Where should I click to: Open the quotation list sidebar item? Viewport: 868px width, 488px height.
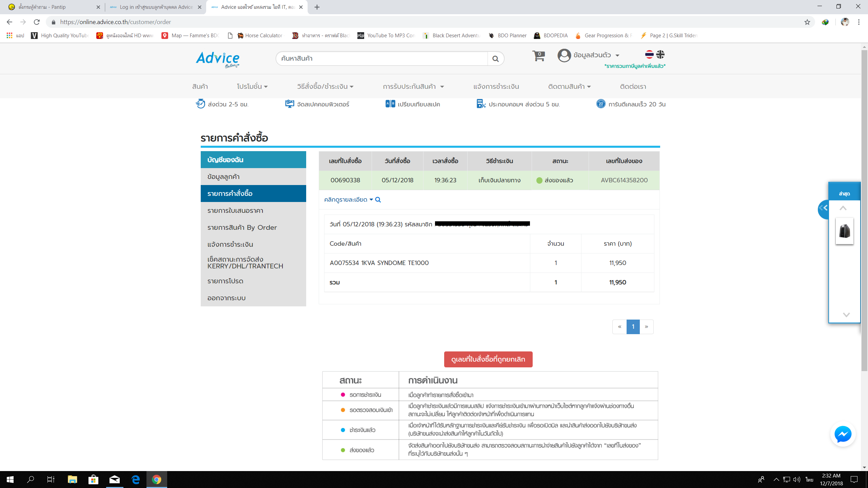coord(235,210)
